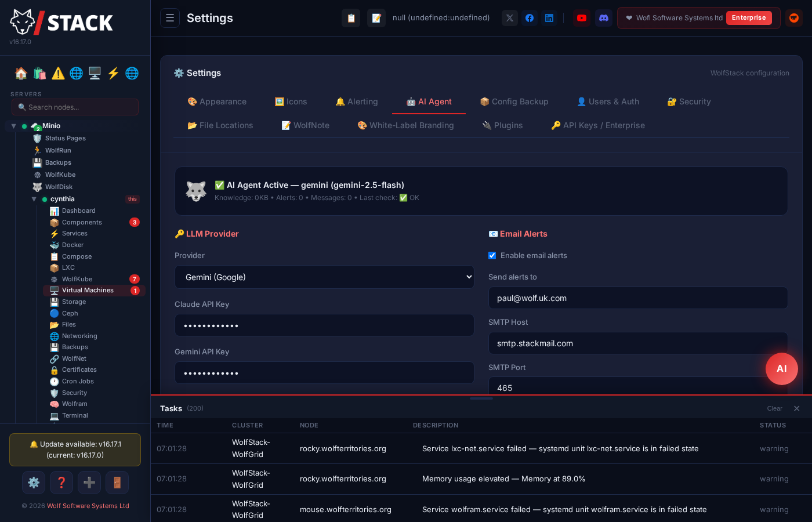Click the globe icon between warning and monitor icons
The height and width of the screenshot is (522, 812).
pyautogui.click(x=77, y=73)
